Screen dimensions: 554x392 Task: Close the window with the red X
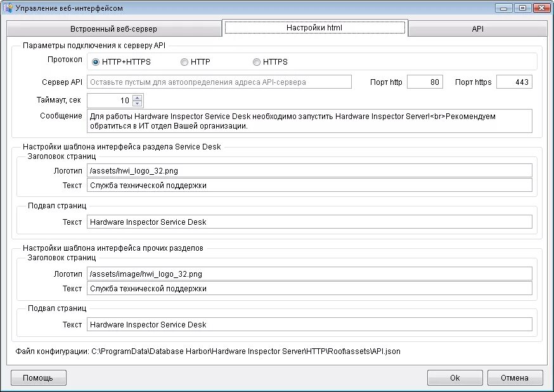[x=541, y=8]
